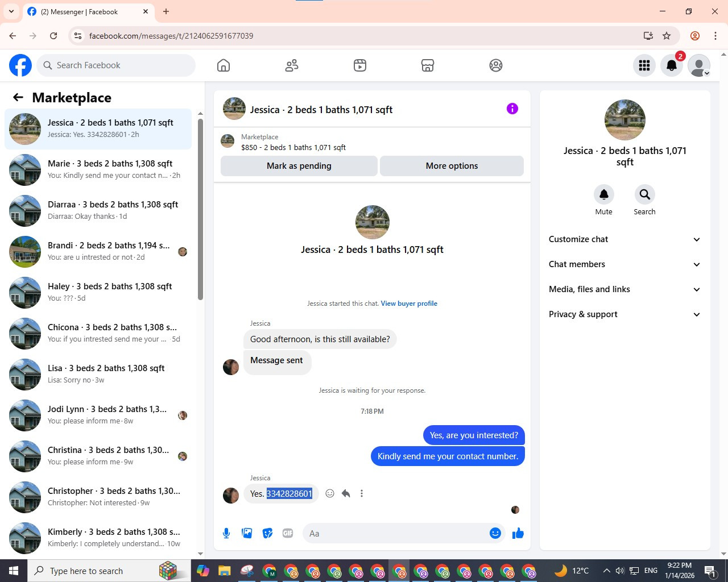Screen dimensions: 728x582
Task: Click the $850 Marketplace listing thumbnail
Action: coord(227,142)
